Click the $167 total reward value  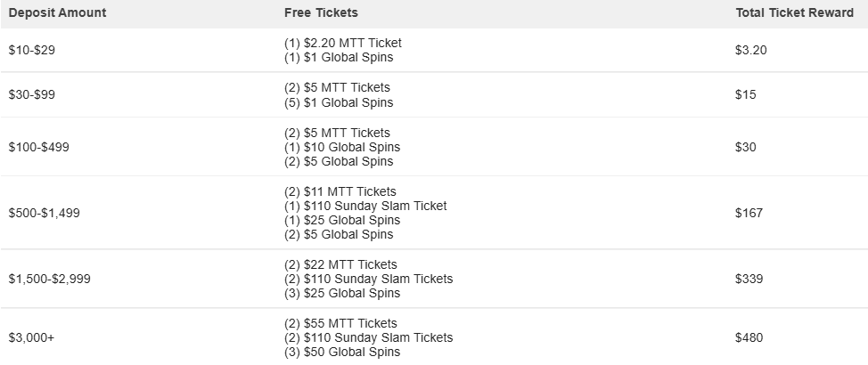(x=749, y=214)
